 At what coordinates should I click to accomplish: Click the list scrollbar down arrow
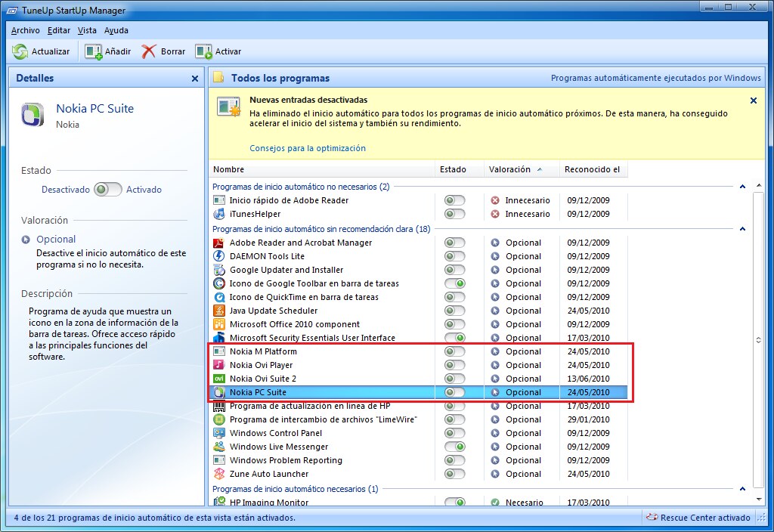(x=759, y=500)
